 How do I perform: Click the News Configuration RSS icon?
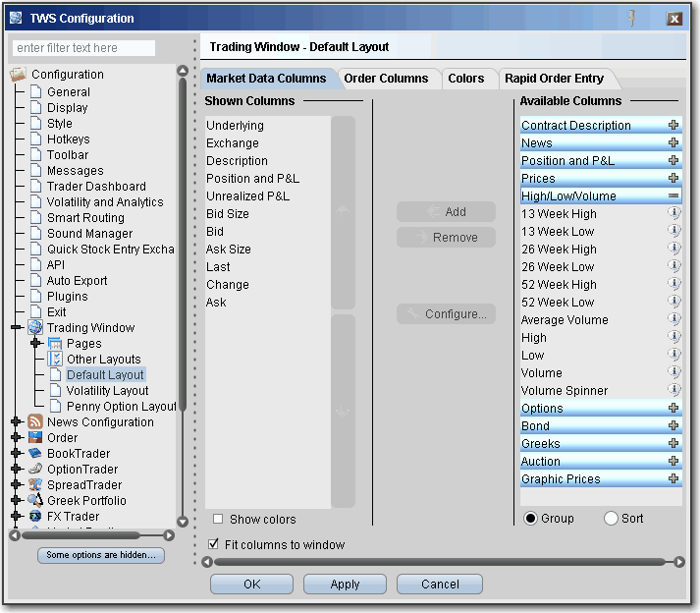click(x=35, y=421)
